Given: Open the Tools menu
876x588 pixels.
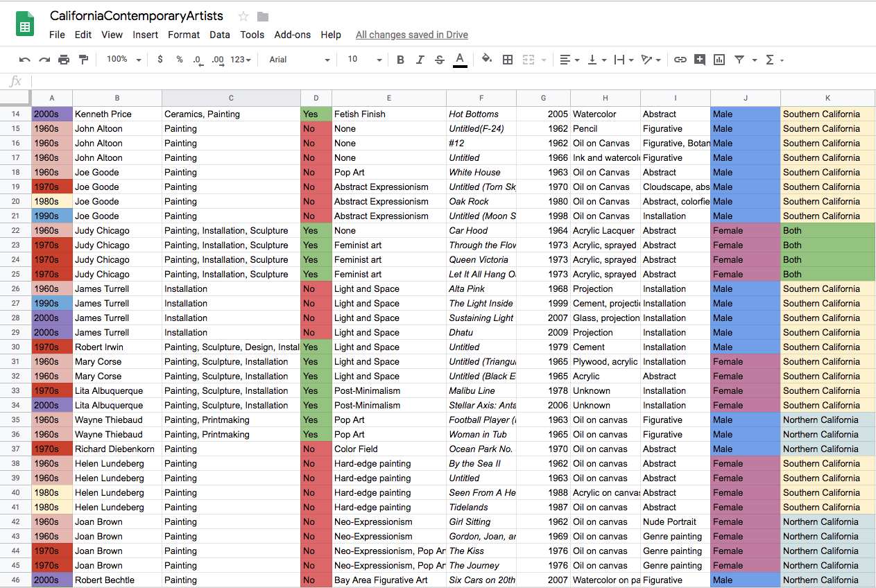Looking at the screenshot, I should [252, 35].
